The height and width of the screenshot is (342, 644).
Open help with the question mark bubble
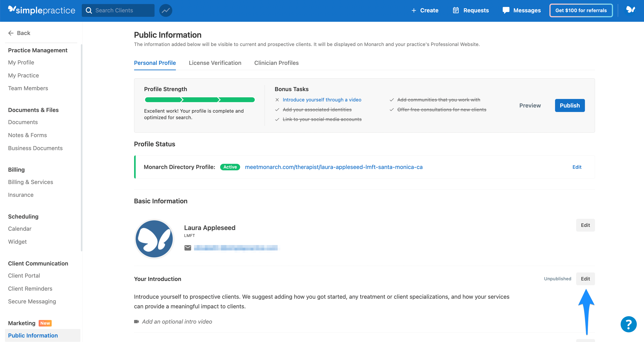click(629, 324)
